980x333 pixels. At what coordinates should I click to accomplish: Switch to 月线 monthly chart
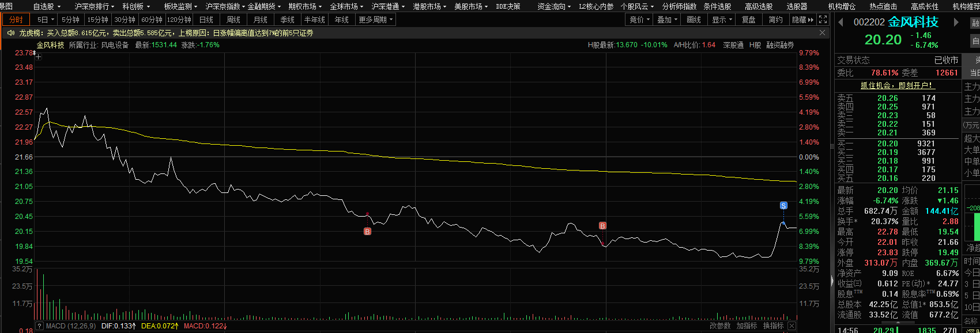[x=261, y=20]
